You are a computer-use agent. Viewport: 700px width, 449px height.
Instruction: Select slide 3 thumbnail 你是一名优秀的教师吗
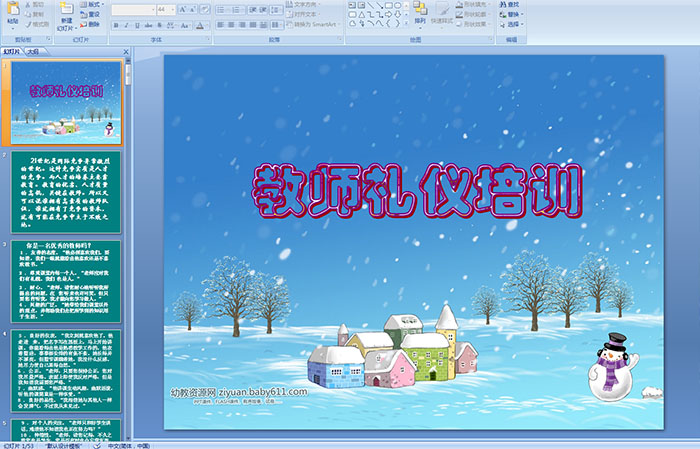(66, 282)
